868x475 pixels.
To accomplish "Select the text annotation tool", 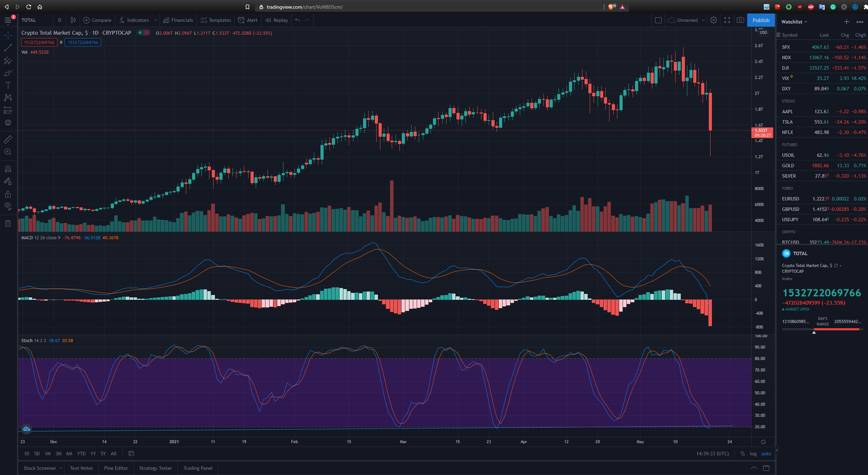I will [x=8, y=85].
